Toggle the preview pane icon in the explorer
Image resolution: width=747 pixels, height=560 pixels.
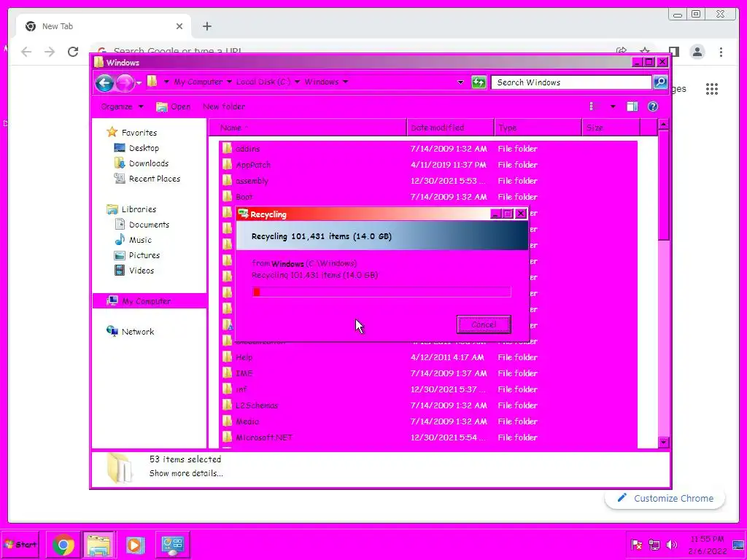(x=632, y=106)
